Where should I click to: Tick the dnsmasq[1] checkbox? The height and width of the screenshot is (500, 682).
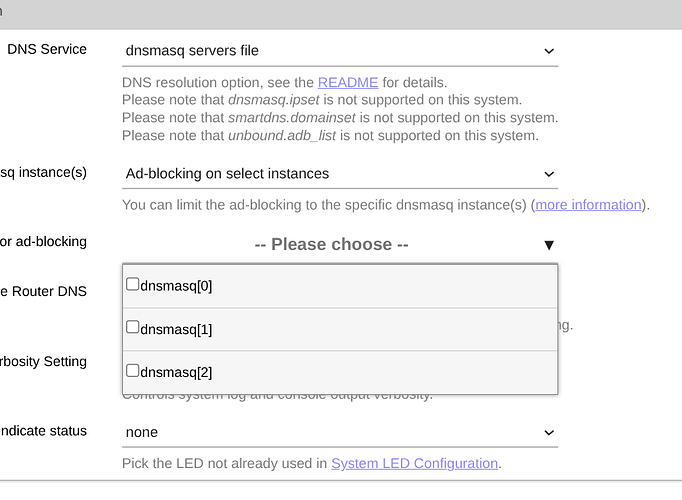click(x=133, y=328)
